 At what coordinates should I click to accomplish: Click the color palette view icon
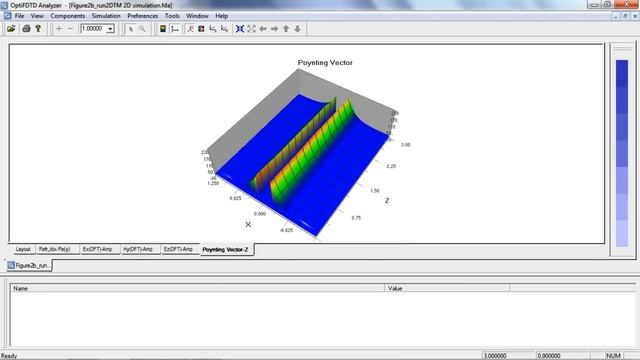pos(162,29)
